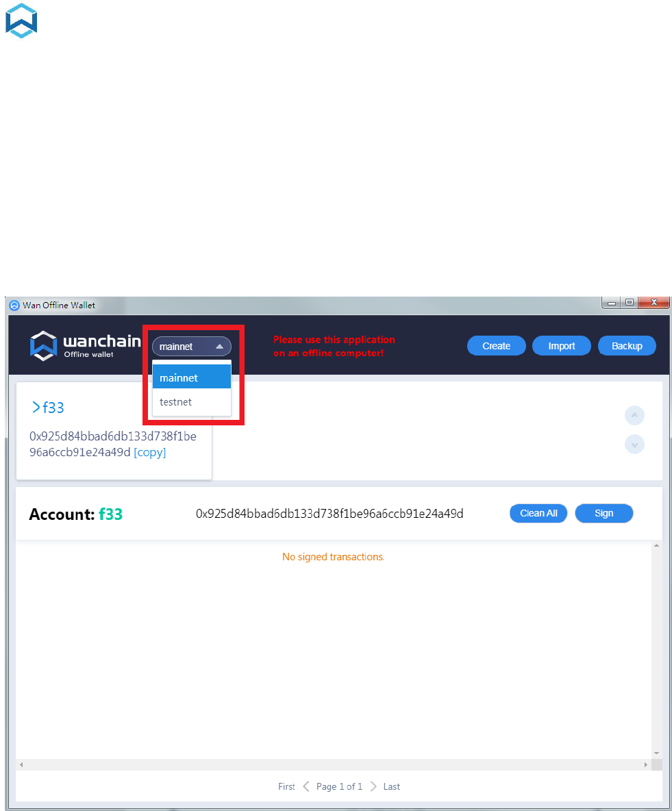
Task: Go to previous page using left chevron
Action: click(x=306, y=786)
